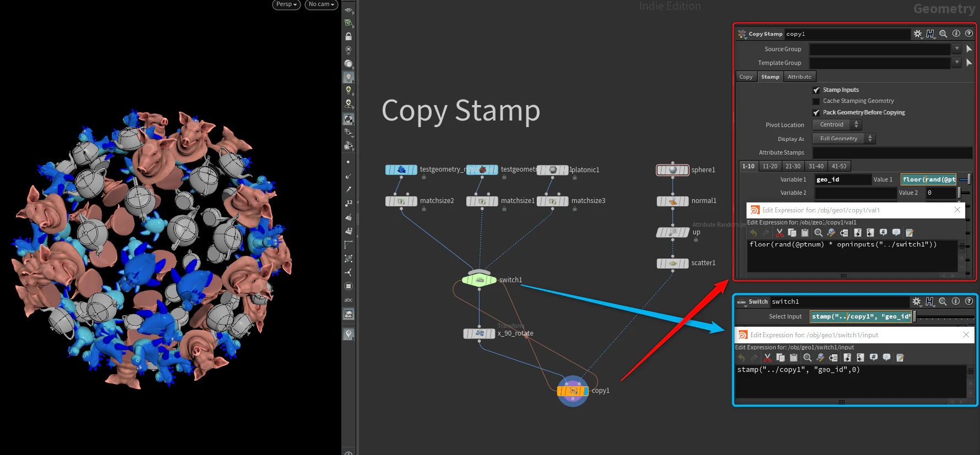
Task: Close the copy1/val1 expression editor
Action: click(x=957, y=210)
